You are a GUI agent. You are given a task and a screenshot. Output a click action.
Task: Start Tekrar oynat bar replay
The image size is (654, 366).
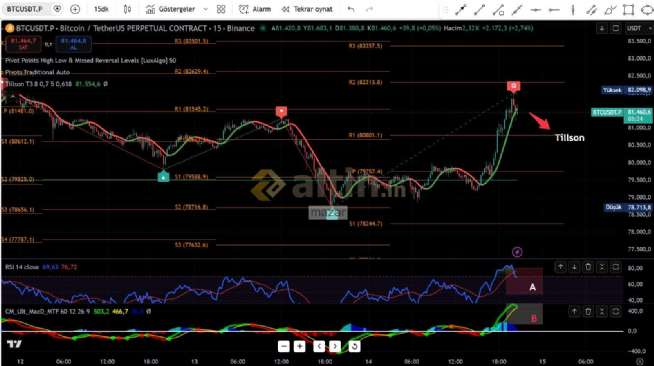307,9
